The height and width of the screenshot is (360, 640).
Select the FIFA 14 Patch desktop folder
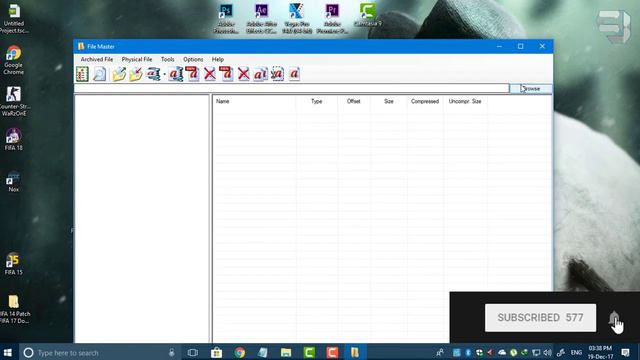click(x=14, y=309)
